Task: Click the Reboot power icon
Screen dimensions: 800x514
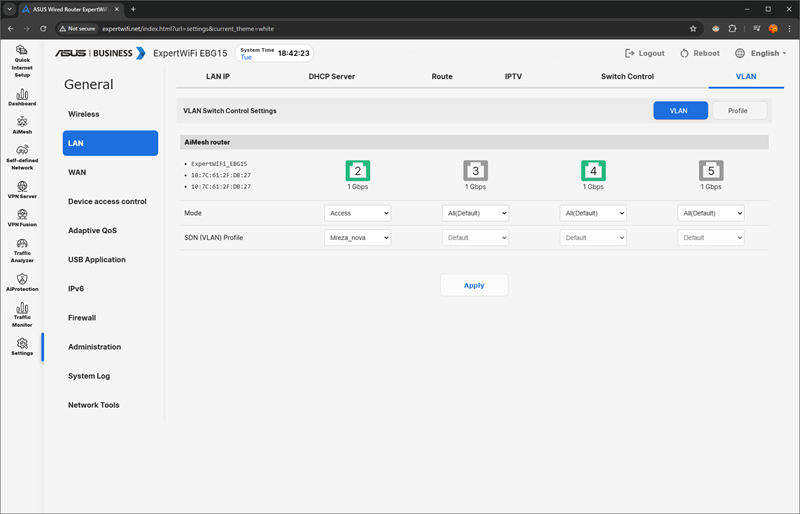Action: 684,53
